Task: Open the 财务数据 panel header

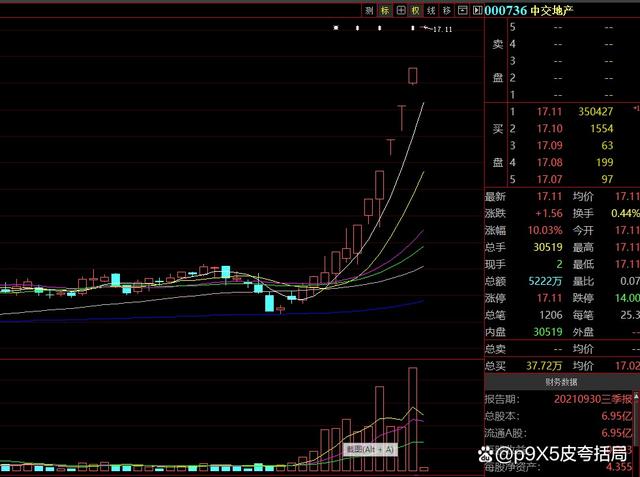Action: [x=559, y=382]
